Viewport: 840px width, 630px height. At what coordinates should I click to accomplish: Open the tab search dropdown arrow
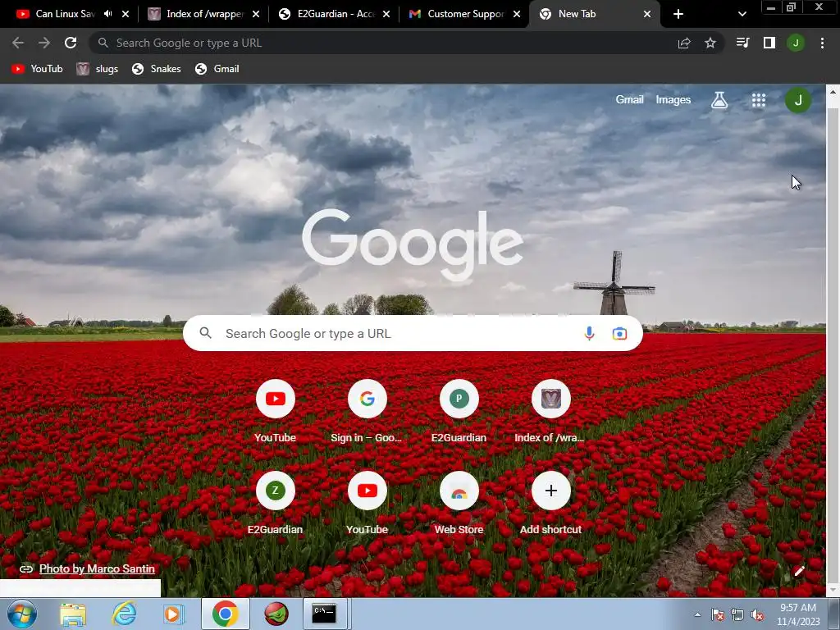742,14
